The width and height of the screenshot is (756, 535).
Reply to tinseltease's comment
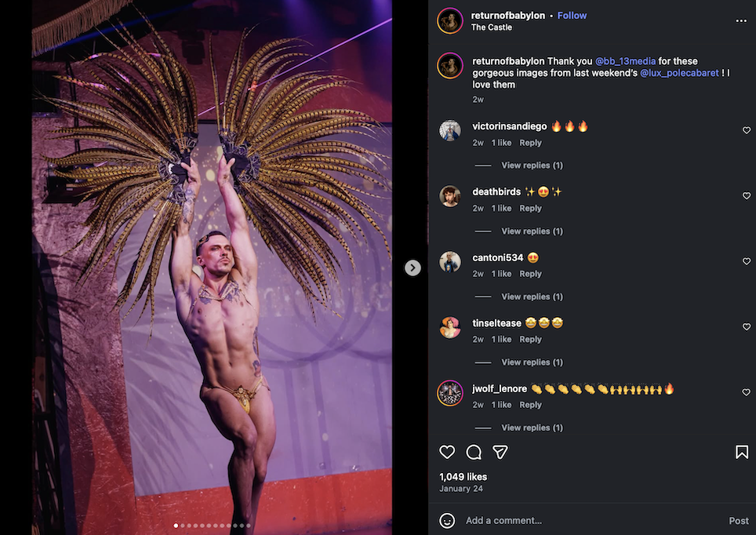(x=530, y=340)
